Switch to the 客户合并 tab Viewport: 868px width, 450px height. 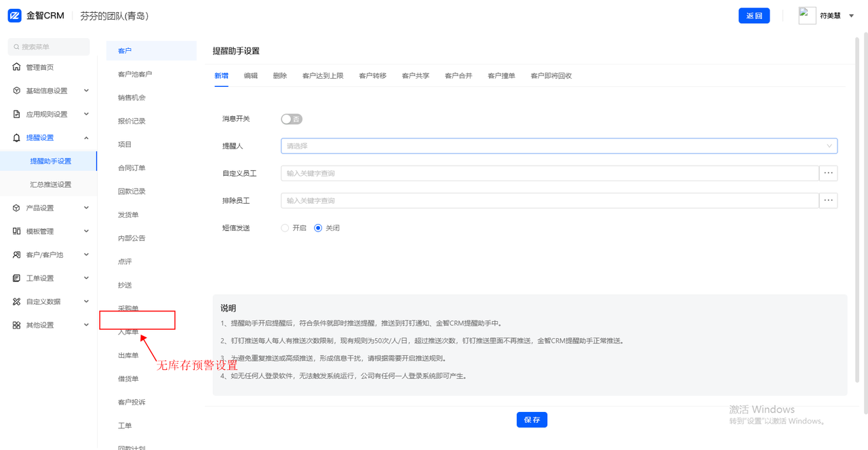click(x=458, y=75)
